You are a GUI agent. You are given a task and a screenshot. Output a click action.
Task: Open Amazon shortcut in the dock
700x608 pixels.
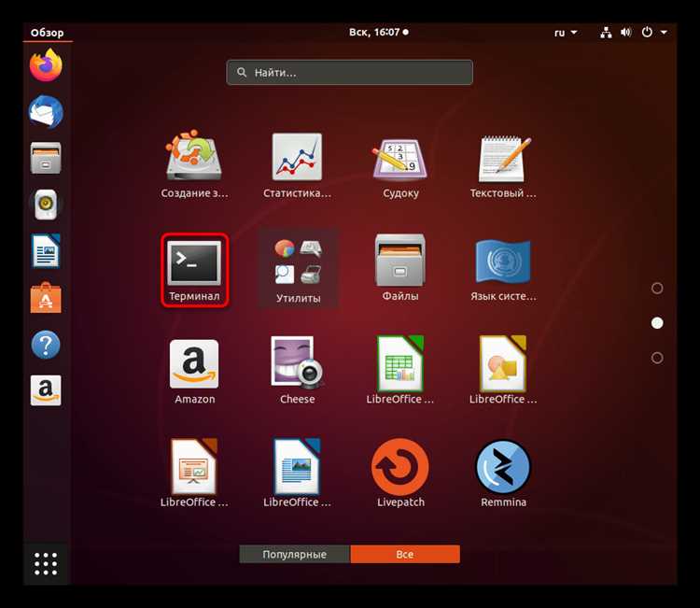[x=46, y=391]
